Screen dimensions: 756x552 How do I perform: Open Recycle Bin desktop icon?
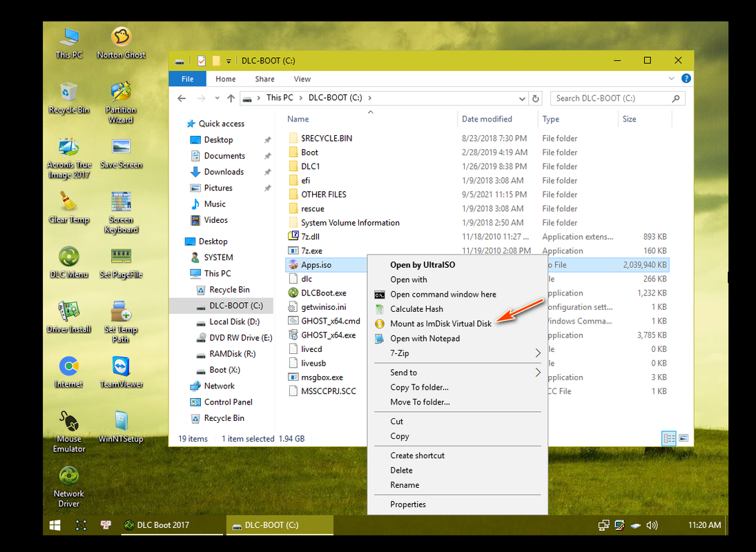pos(69,98)
